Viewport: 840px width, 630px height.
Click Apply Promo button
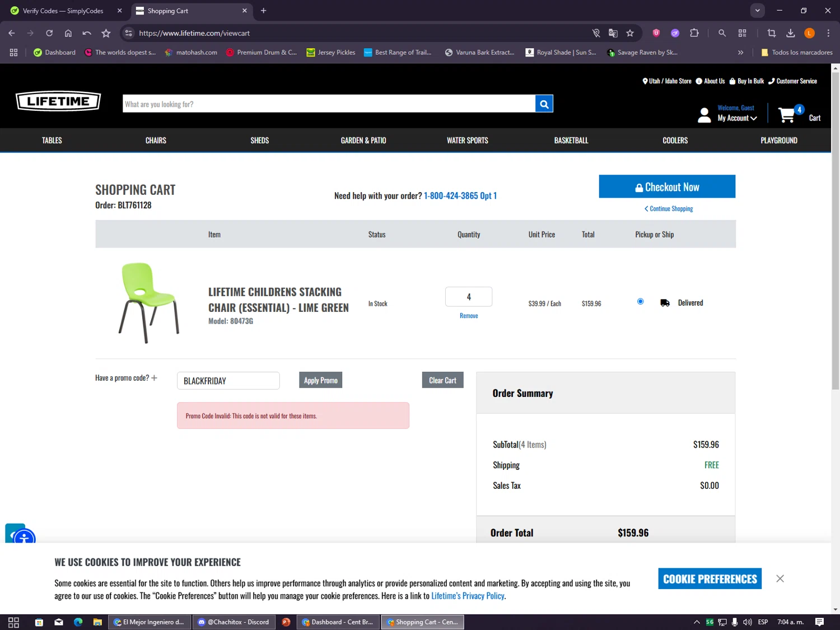pos(320,380)
